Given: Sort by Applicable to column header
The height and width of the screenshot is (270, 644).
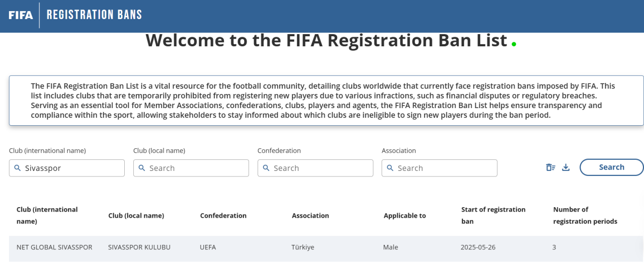Looking at the screenshot, I should click(405, 216).
